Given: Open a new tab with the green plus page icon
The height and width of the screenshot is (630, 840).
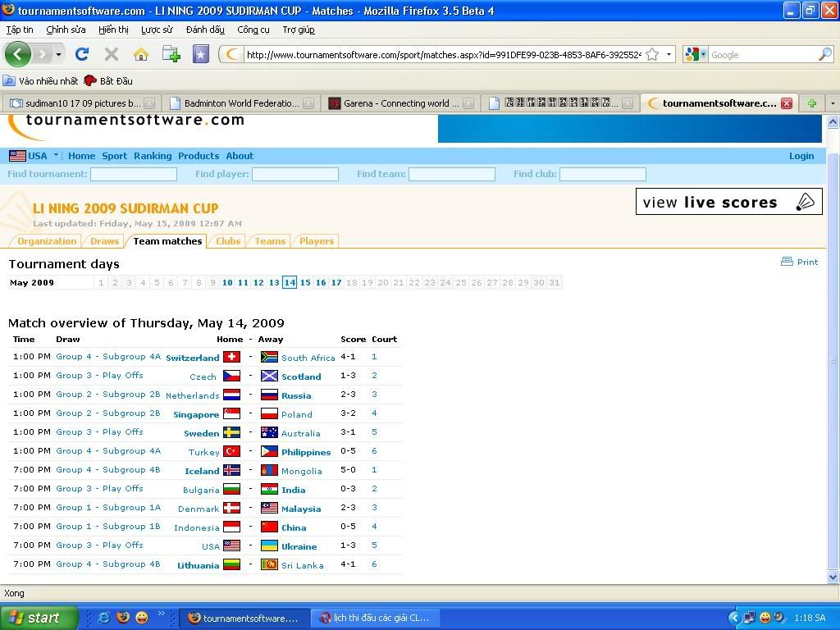Looking at the screenshot, I should (x=171, y=54).
